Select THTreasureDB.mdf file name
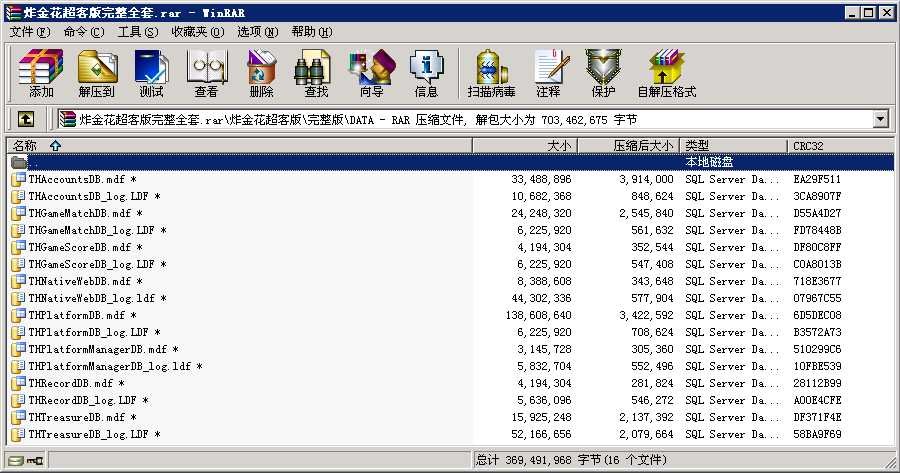This screenshot has width=900, height=473. click(82, 417)
